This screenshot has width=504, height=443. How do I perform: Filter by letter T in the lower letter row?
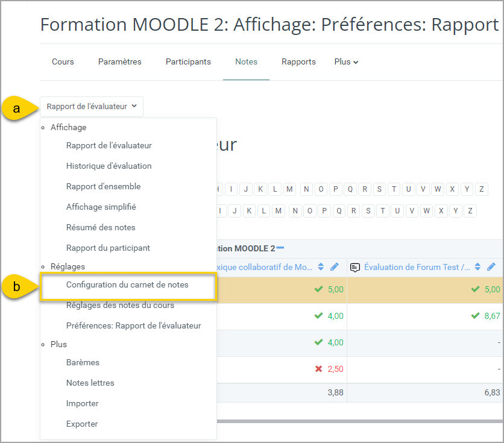point(383,211)
